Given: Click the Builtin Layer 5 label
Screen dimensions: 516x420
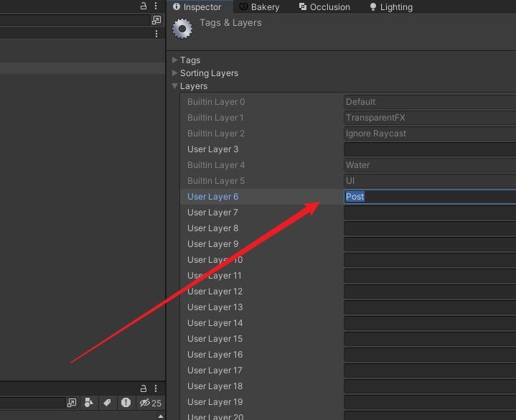Looking at the screenshot, I should click(x=216, y=181).
